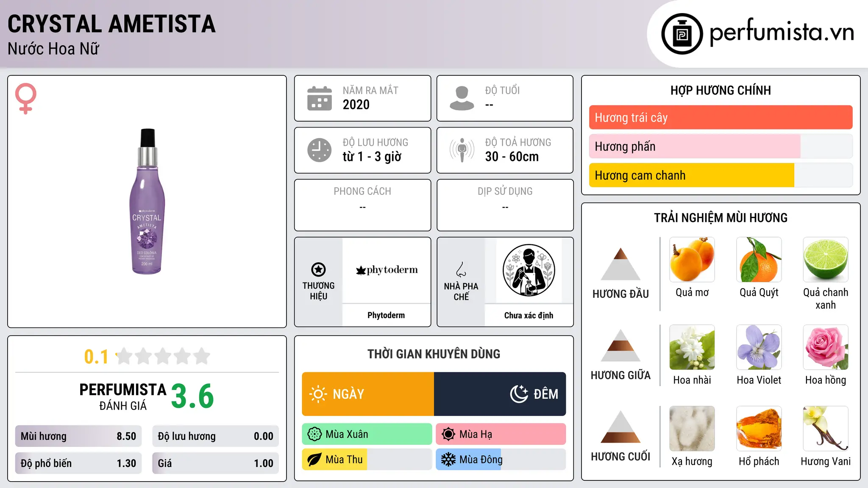Click the Hương cam chanh accord bar
The height and width of the screenshot is (488, 868).
click(x=721, y=175)
